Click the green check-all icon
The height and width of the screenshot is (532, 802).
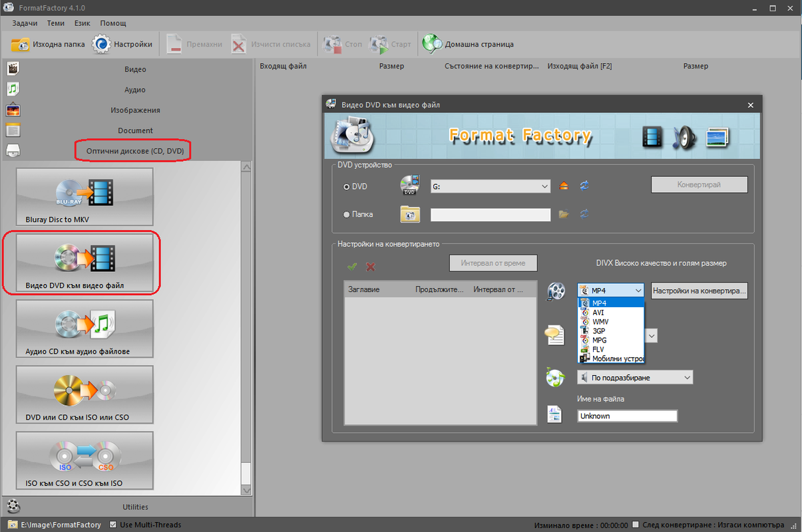352,267
